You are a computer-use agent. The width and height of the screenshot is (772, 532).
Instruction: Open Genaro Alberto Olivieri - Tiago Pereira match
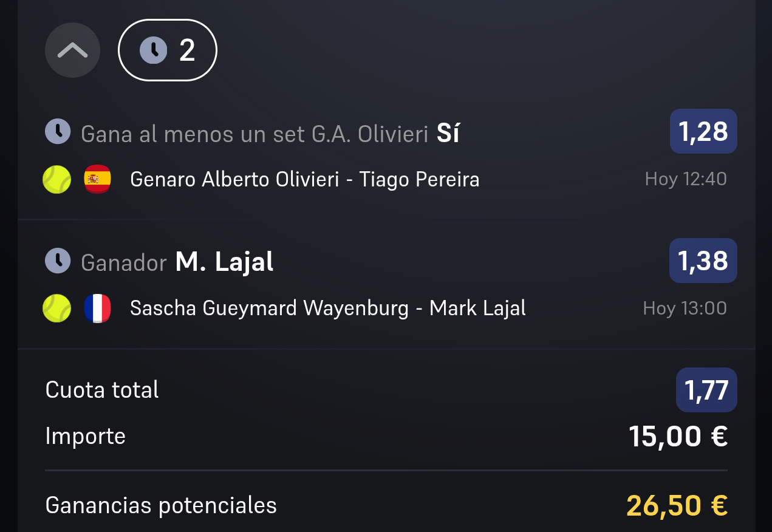[x=305, y=179]
